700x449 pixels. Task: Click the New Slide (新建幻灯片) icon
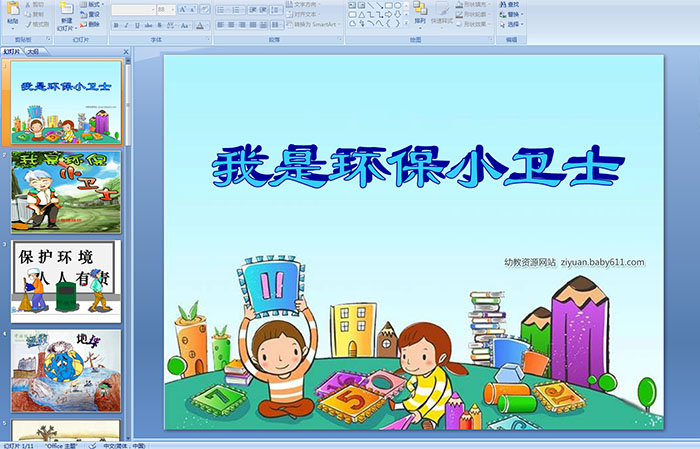pyautogui.click(x=67, y=8)
